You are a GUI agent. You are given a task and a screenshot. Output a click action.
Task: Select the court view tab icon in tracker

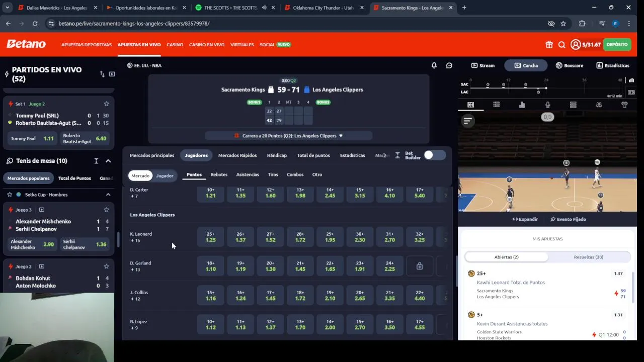pos(470,105)
